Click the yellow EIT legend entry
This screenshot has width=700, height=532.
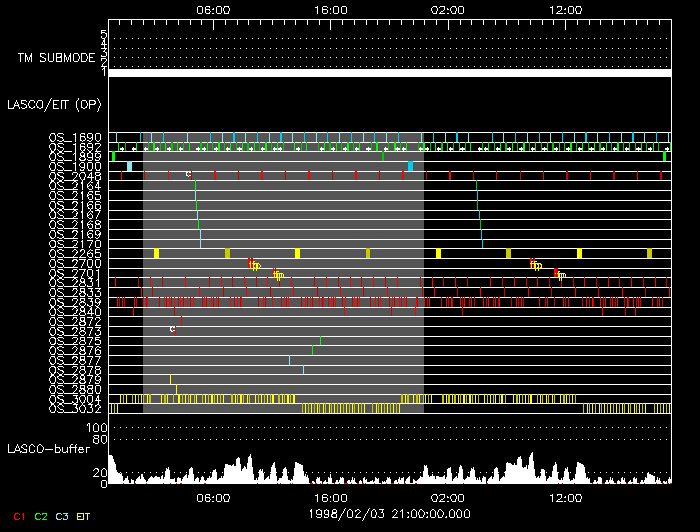click(83, 516)
